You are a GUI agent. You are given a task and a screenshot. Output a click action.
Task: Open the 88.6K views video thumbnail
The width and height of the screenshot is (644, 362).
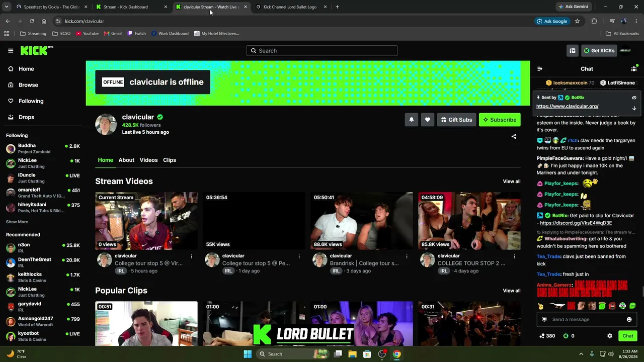pyautogui.click(x=362, y=221)
